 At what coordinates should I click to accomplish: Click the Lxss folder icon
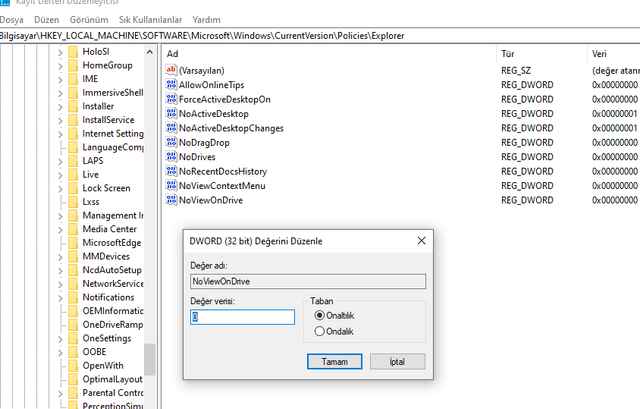point(73,202)
